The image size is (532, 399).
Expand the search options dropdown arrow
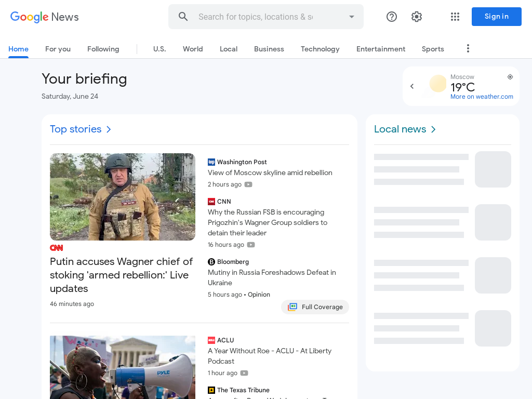coord(352,17)
